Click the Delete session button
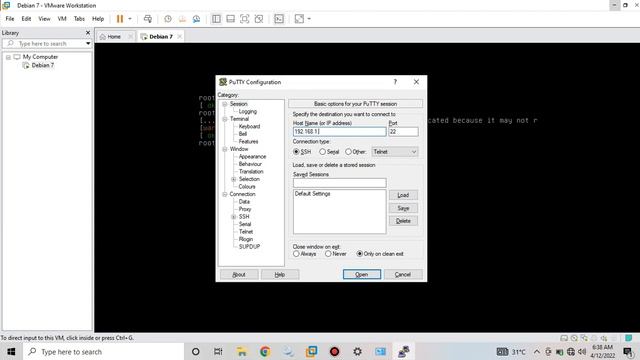Screen dimensions: 640x360 pyautogui.click(x=403, y=221)
